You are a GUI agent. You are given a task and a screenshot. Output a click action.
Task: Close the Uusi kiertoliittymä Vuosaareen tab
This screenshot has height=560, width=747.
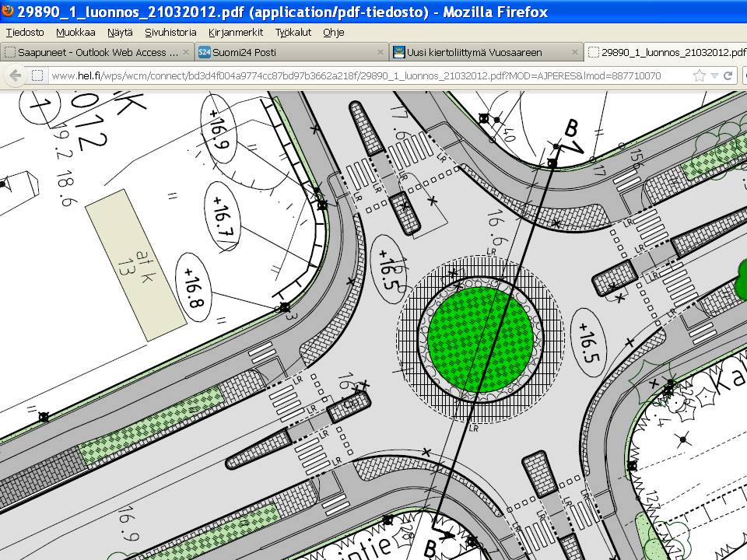pos(574,52)
